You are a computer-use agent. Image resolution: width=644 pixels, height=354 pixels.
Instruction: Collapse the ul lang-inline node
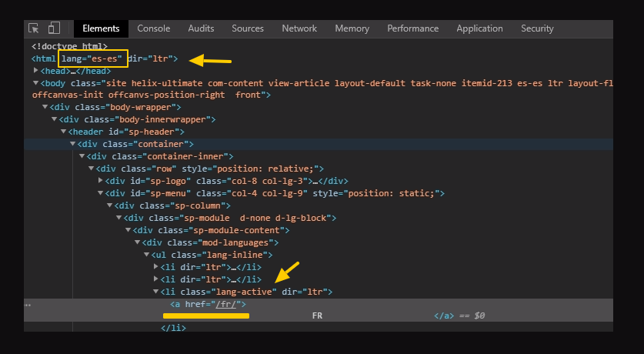point(146,255)
